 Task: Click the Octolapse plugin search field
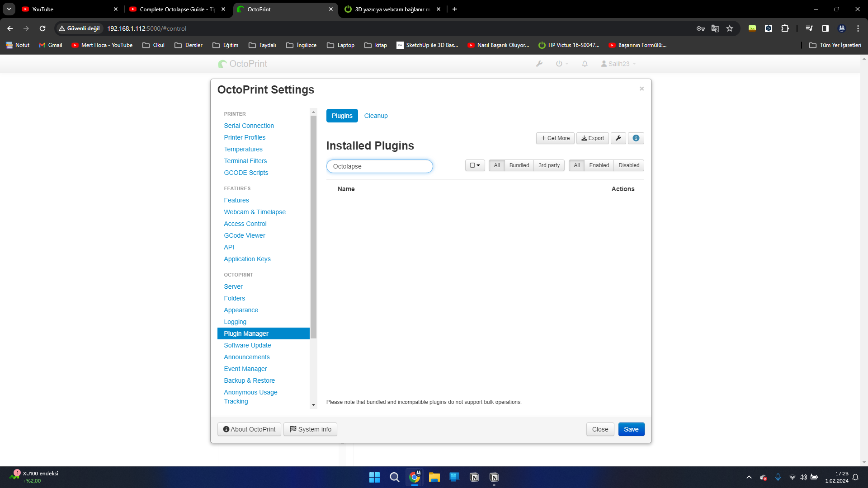(x=379, y=166)
